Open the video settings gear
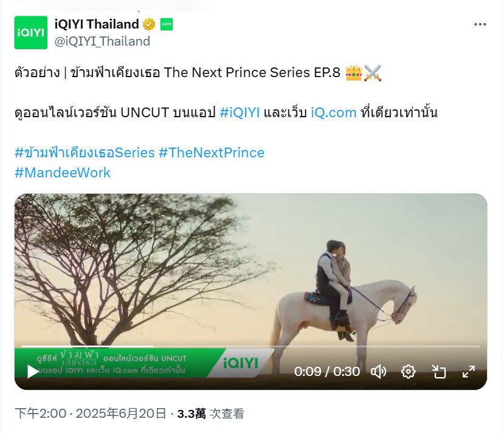Viewport: 504px width, 433px height. (x=408, y=372)
